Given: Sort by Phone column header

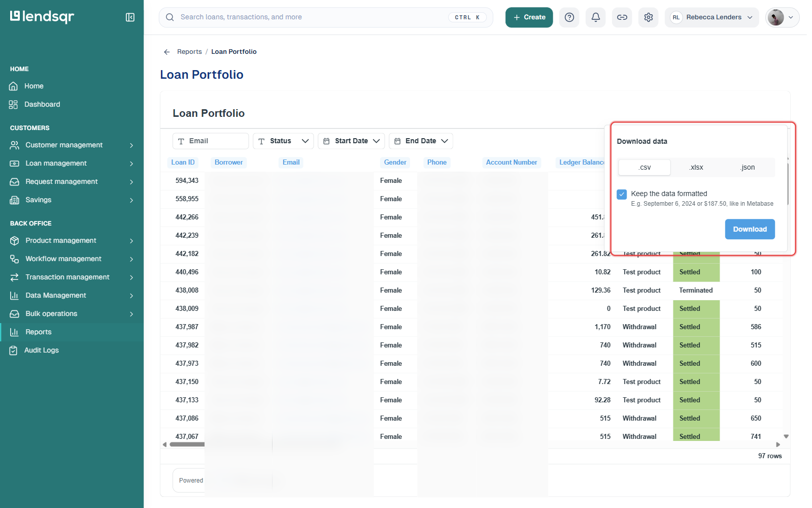Looking at the screenshot, I should (436, 163).
